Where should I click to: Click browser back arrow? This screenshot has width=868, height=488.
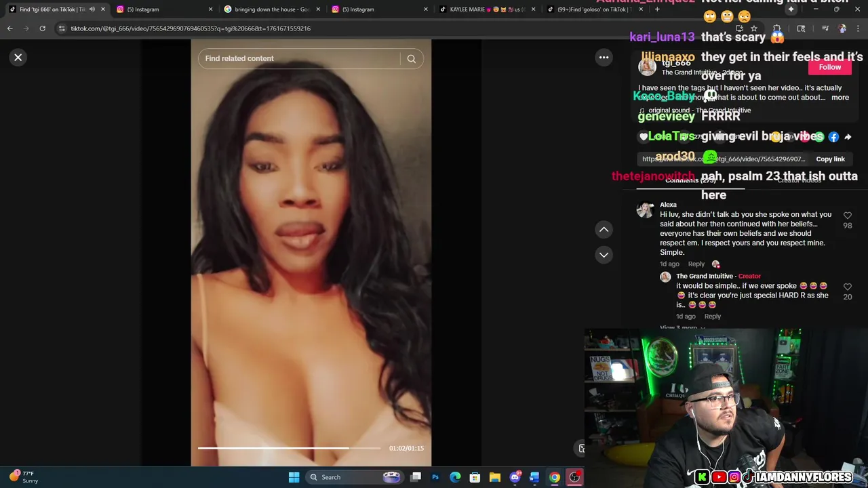point(9,28)
